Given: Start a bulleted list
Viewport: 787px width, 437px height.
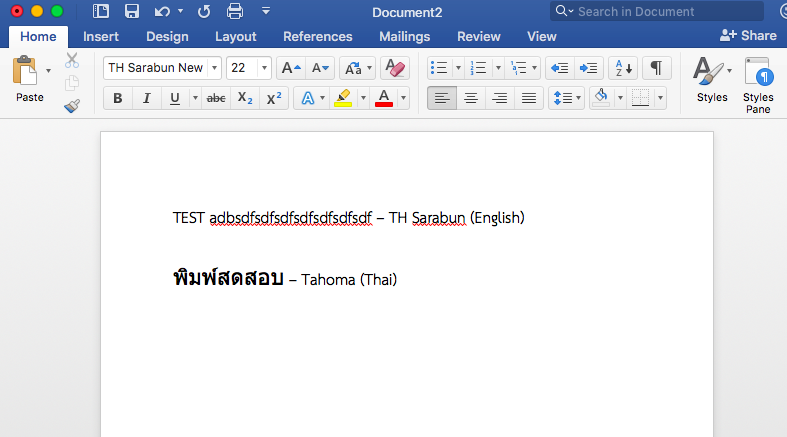Looking at the screenshot, I should 439,68.
